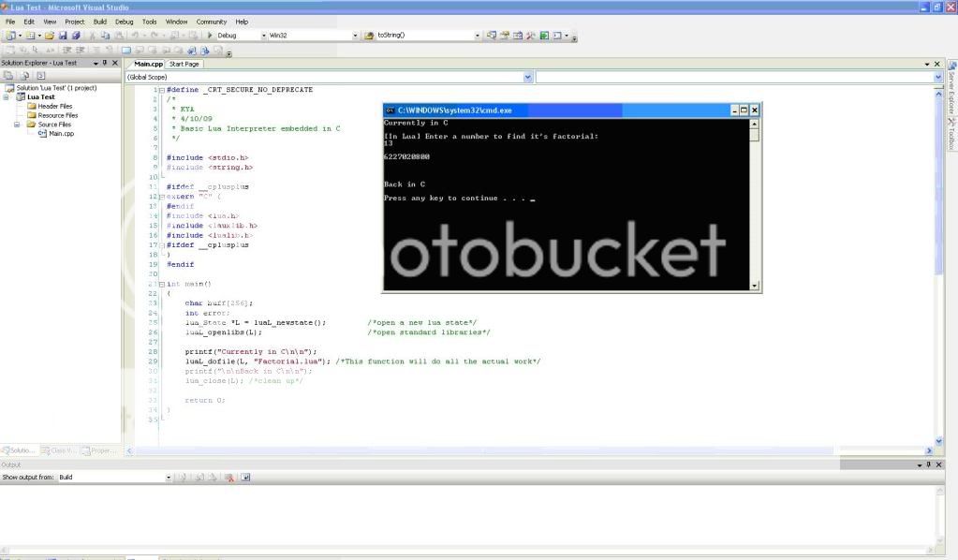Open the Build menu
Screen dimensions: 958x560
click(x=99, y=22)
